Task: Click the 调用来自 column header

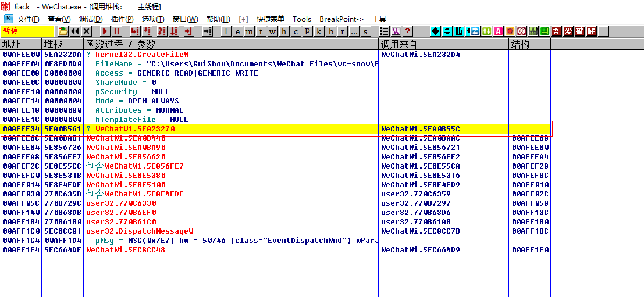Action: click(443, 44)
